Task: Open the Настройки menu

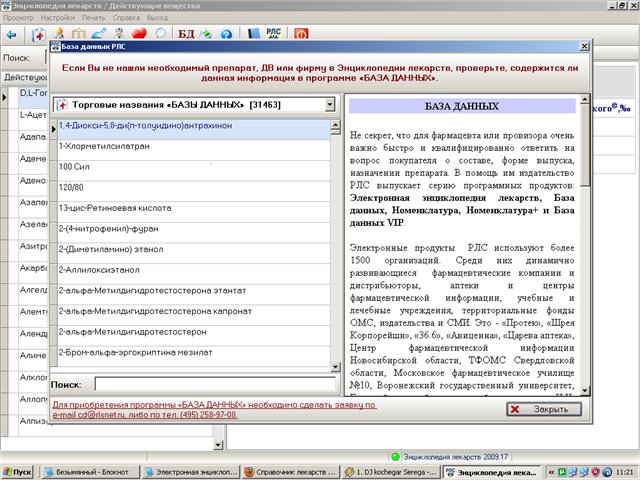Action: 57,18
